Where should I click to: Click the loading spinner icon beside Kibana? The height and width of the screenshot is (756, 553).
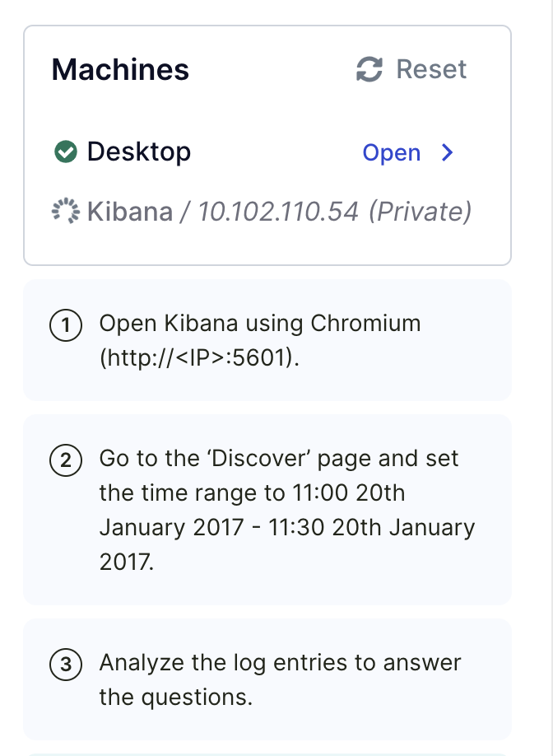[x=66, y=211]
